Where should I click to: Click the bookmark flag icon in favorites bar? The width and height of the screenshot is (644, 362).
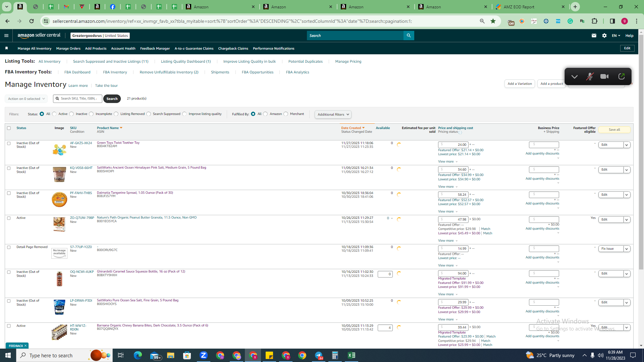[6, 48]
